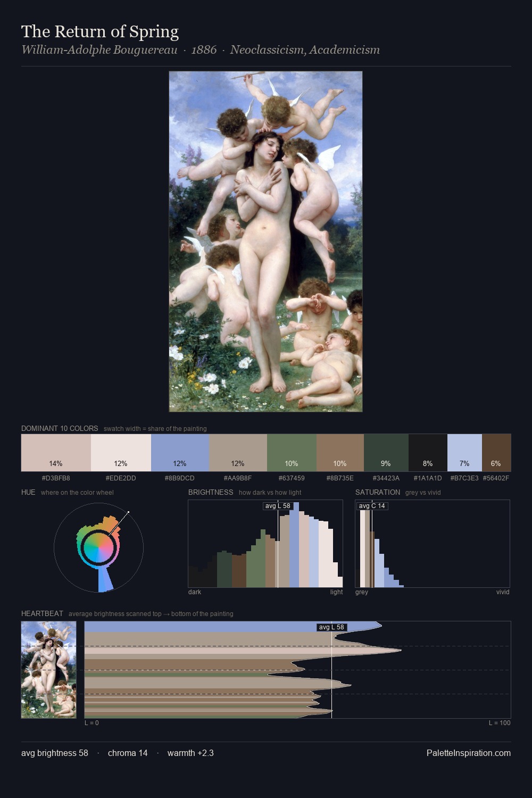Click the hex code #56402F text
The width and height of the screenshot is (532, 798).
point(496,478)
